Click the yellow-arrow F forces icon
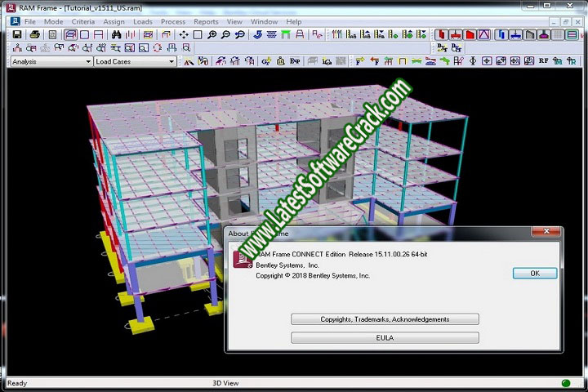This screenshot has height=392, width=588. coord(360,60)
